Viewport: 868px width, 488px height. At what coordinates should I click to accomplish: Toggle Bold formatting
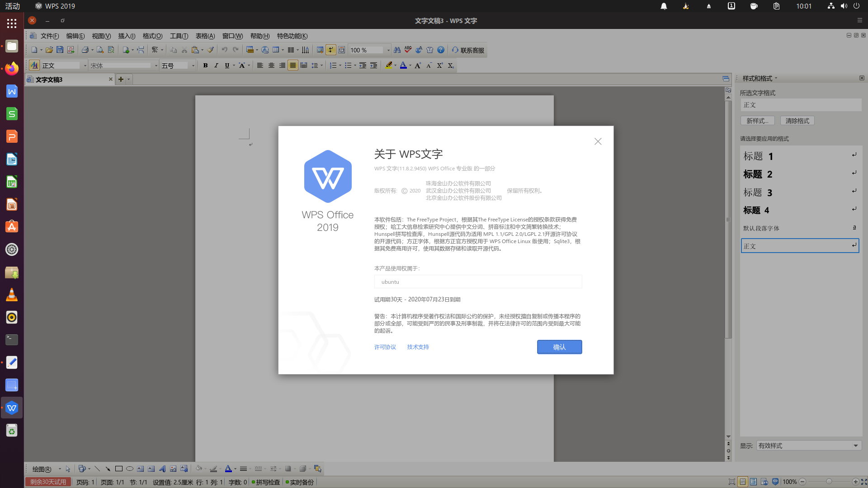[205, 66]
